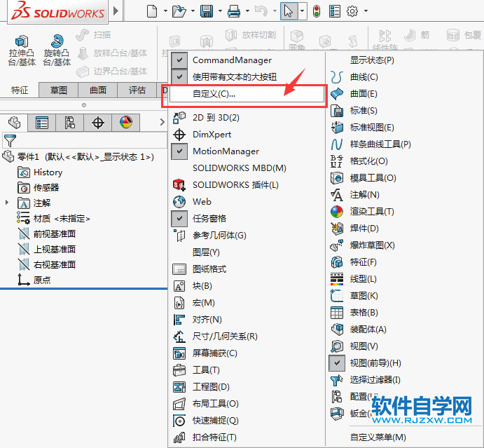The width and height of the screenshot is (484, 448).
Task: Click the New document icon
Action: point(152,11)
